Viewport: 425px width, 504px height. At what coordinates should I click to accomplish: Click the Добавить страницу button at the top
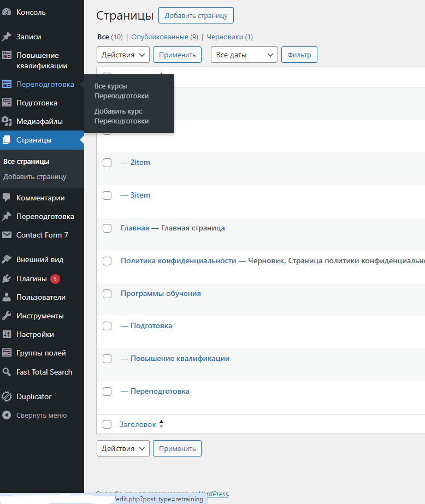click(196, 15)
